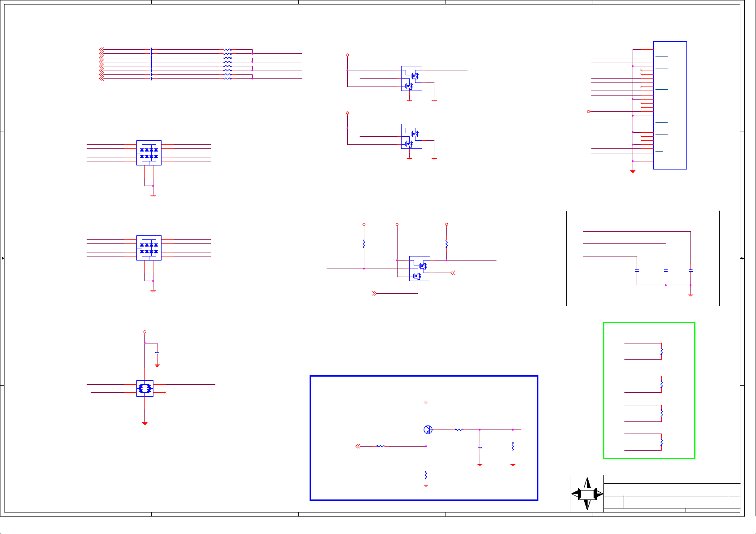Click the port arrow right of lower MOSFET
The height and width of the screenshot is (534, 756).
coord(453,273)
